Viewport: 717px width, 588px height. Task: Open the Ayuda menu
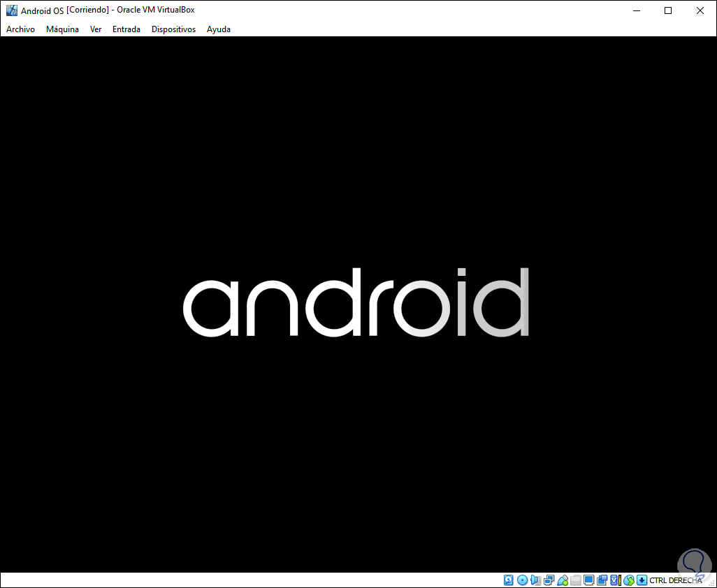click(x=219, y=29)
